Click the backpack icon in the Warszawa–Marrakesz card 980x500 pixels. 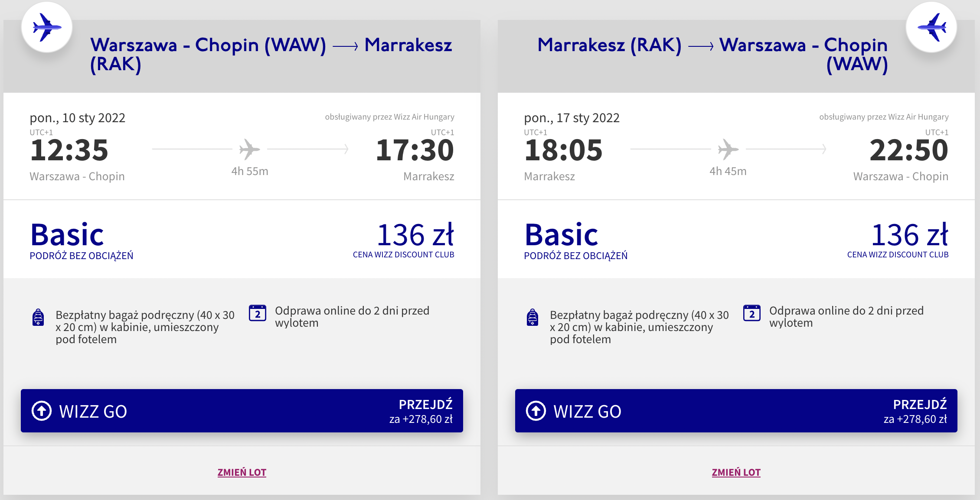pyautogui.click(x=38, y=317)
